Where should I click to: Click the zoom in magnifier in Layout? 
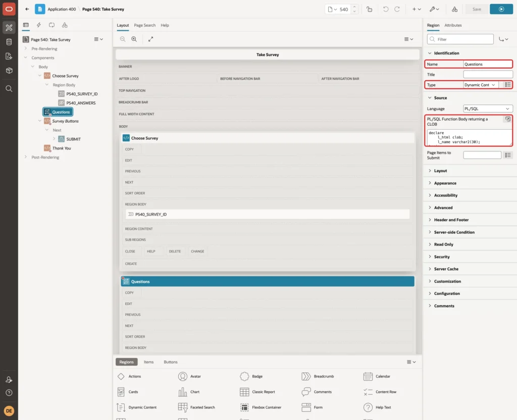(x=134, y=39)
